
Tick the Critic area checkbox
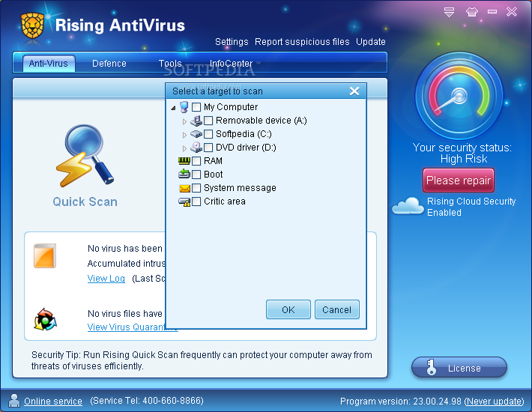point(196,202)
